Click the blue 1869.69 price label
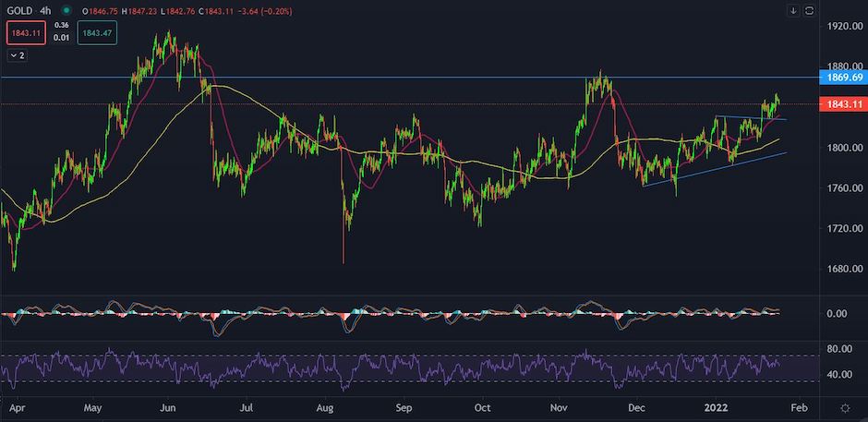 [843, 78]
